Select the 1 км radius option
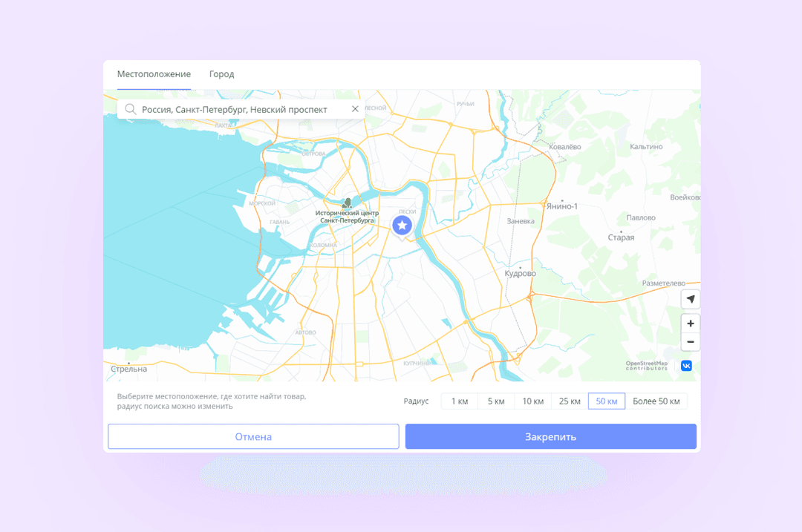 tap(460, 401)
